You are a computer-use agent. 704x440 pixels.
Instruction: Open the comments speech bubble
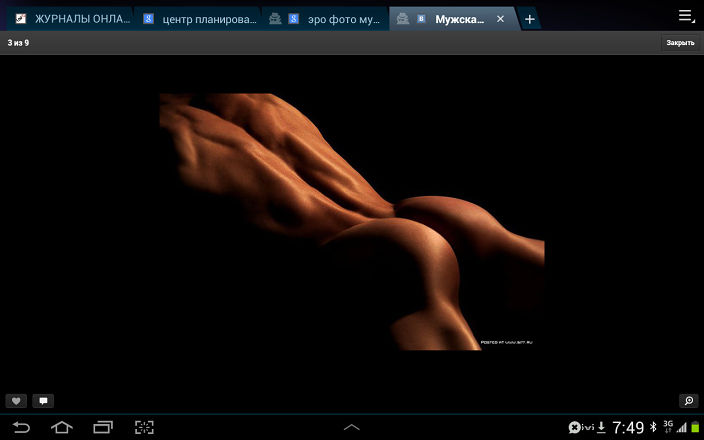(43, 401)
